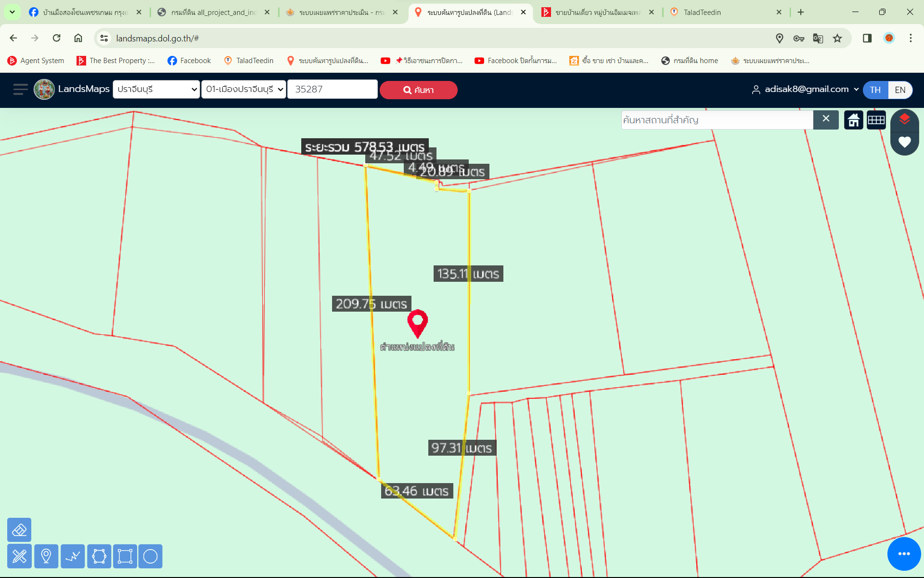Select the circle drawing tool
Screen dimensions: 924x578
151,556
